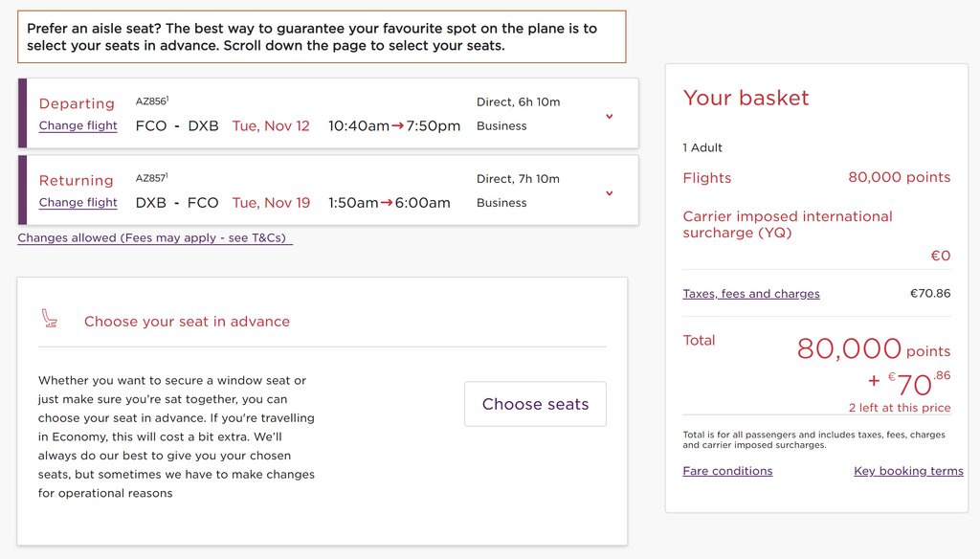Click the returning arrow between 1:50am and 6:00am
This screenshot has height=559, width=980.
pos(387,203)
